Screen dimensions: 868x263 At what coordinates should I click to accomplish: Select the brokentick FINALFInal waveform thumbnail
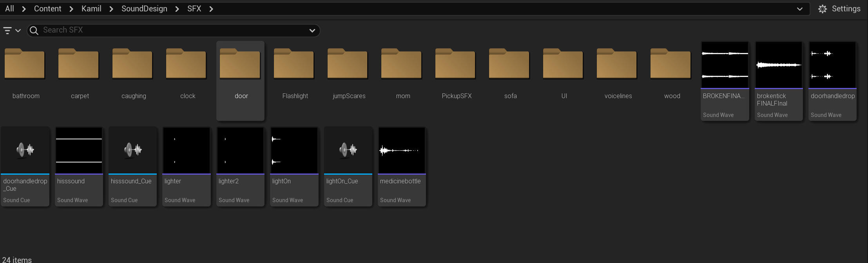tap(779, 65)
